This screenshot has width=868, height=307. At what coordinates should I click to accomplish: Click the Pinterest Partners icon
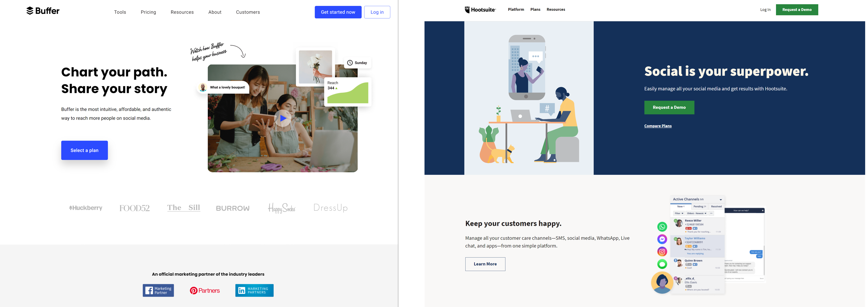pos(204,290)
